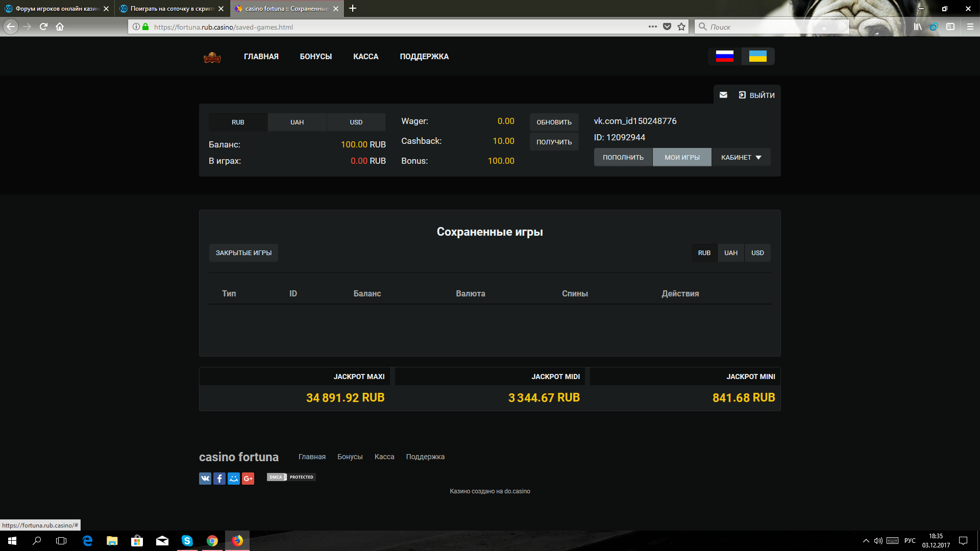
Task: Switch account balance currency to UAH
Action: point(297,122)
